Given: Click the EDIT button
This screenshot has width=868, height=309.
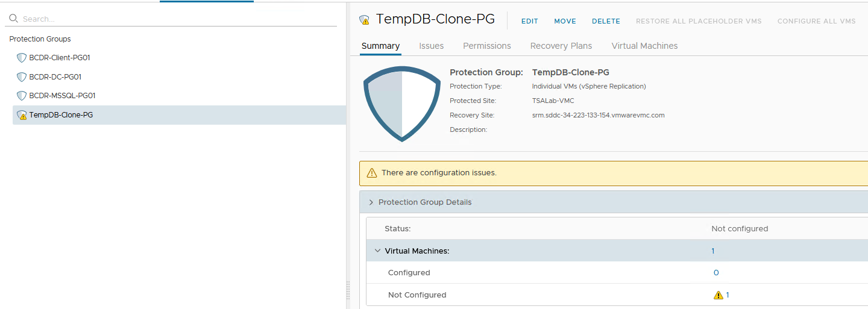Looking at the screenshot, I should [x=529, y=21].
